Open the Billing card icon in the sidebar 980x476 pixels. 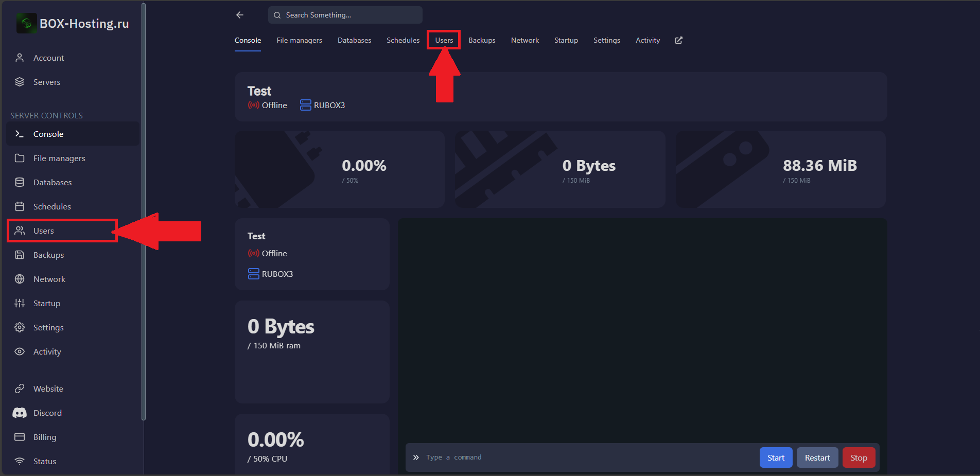click(20, 437)
